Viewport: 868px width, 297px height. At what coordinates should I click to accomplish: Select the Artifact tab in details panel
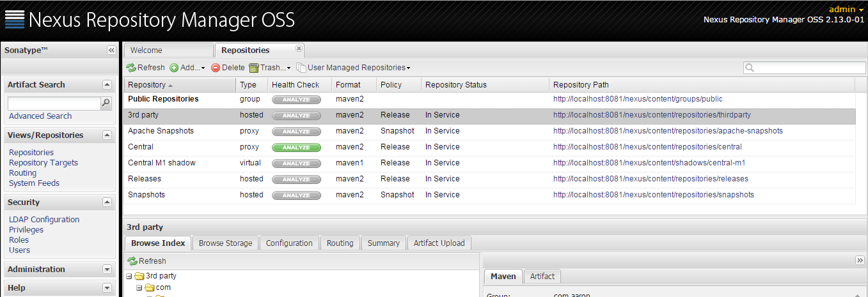point(542,277)
